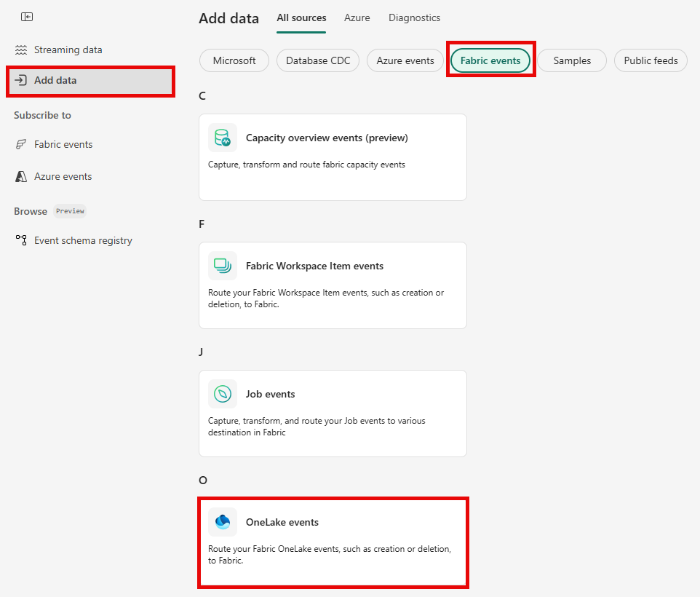Image resolution: width=700 pixels, height=597 pixels.
Task: Select Add data in sidebar
Action: pos(91,81)
